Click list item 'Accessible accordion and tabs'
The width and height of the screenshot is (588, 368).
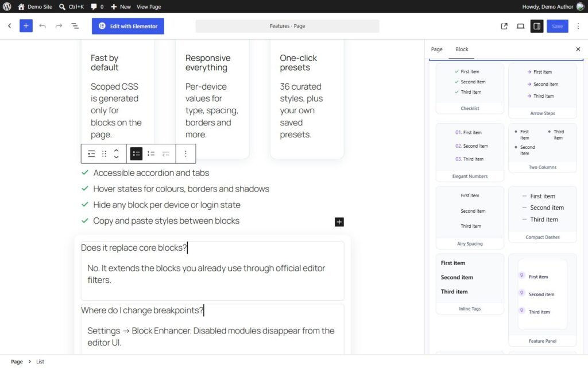[151, 172]
